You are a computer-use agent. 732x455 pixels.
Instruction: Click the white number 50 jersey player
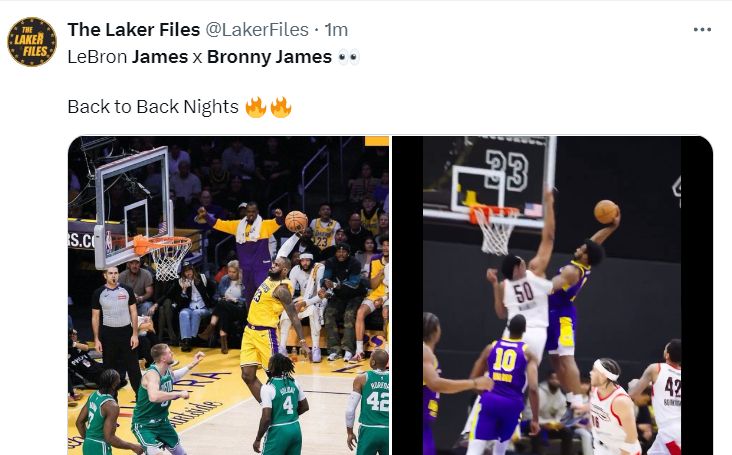click(x=525, y=303)
